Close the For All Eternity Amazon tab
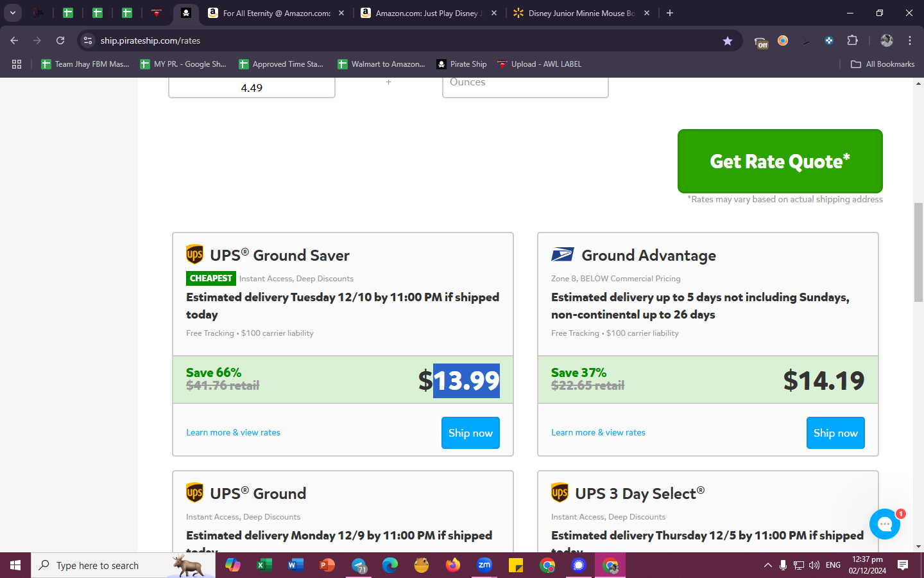The image size is (924, 578). click(x=341, y=13)
